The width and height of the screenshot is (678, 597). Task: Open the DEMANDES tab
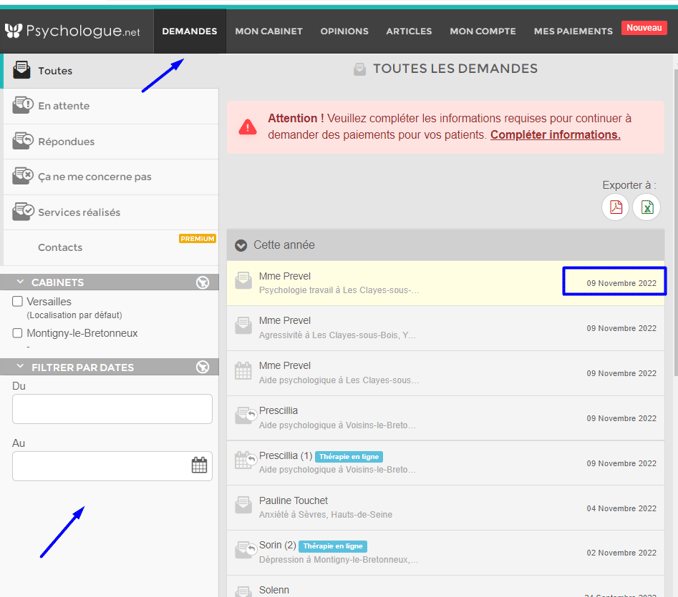tap(189, 31)
